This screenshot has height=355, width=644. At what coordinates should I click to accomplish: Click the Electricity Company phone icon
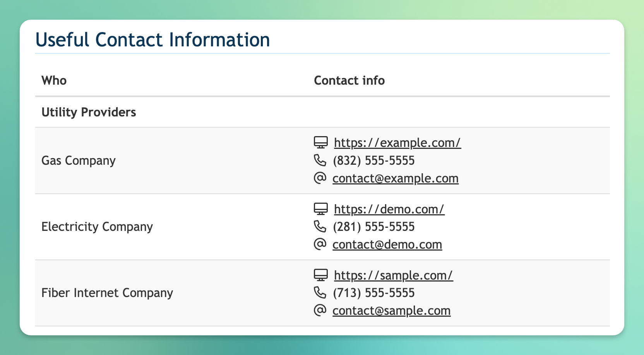pyautogui.click(x=320, y=226)
